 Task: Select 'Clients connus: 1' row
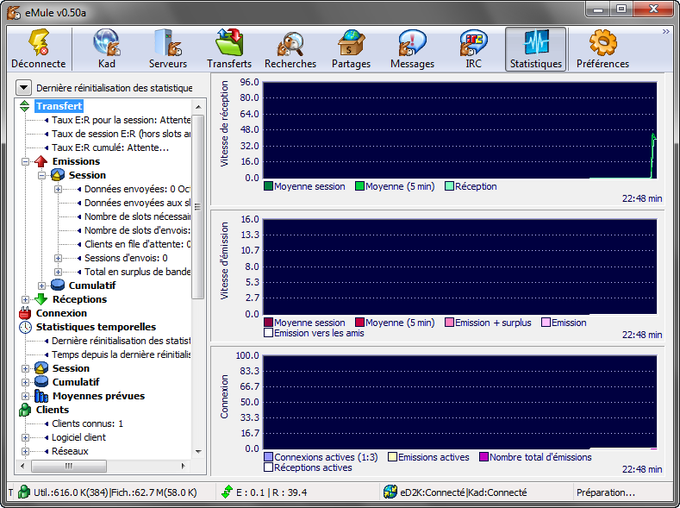pyautogui.click(x=87, y=424)
